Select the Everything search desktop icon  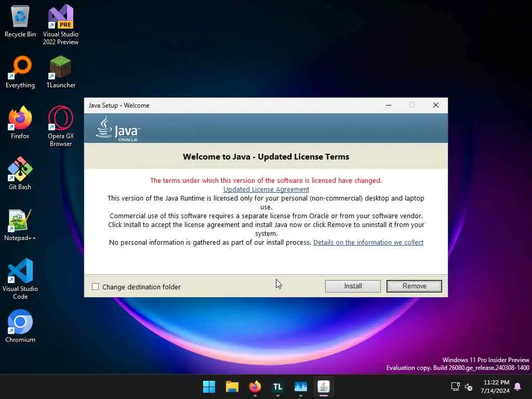(x=20, y=72)
